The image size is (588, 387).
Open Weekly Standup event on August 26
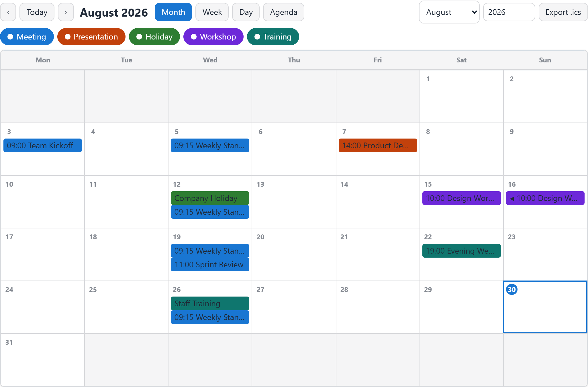tap(210, 317)
